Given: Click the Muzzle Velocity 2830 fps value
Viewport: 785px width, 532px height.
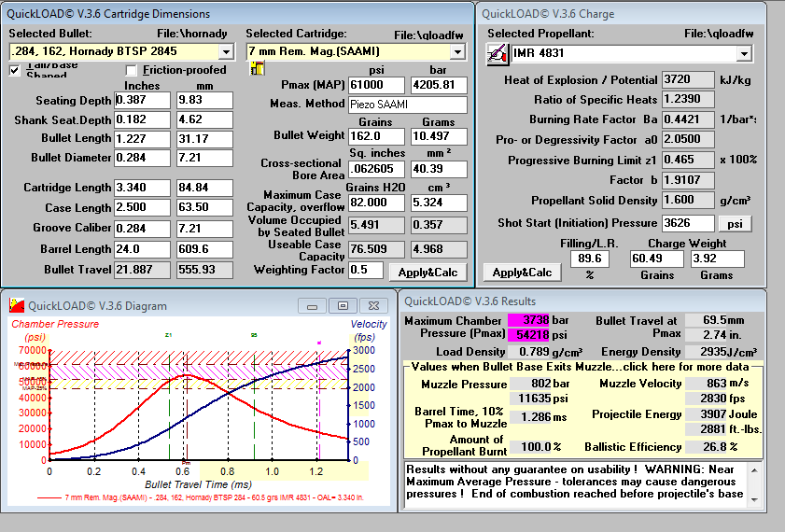Looking at the screenshot, I should [x=706, y=399].
